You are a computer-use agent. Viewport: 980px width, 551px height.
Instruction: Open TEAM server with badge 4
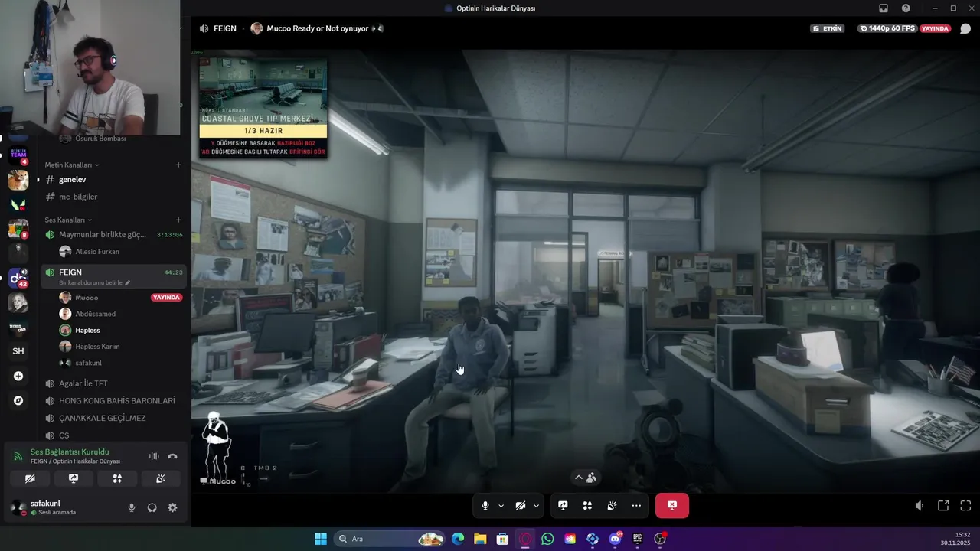(x=18, y=155)
